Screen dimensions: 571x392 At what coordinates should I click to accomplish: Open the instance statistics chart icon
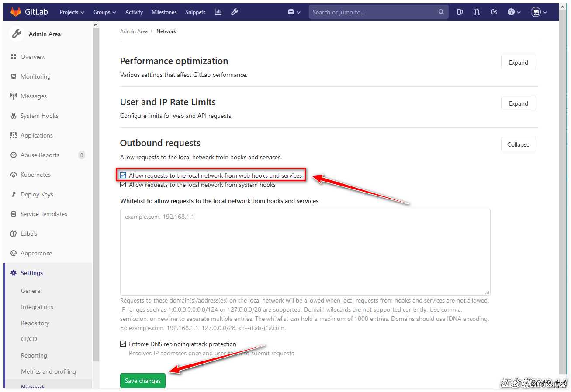click(218, 12)
